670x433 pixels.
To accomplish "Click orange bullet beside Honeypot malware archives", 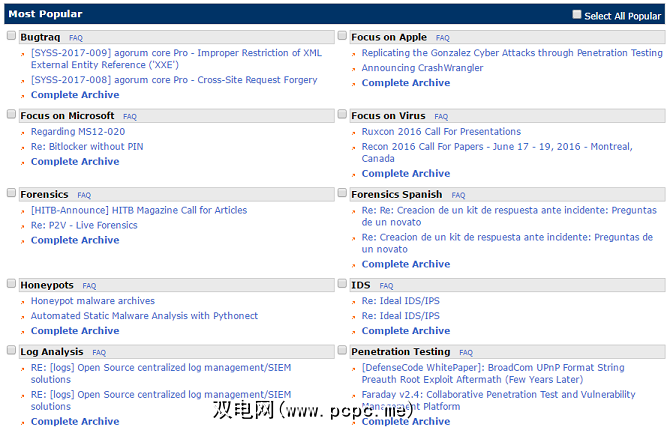I will click(x=23, y=302).
